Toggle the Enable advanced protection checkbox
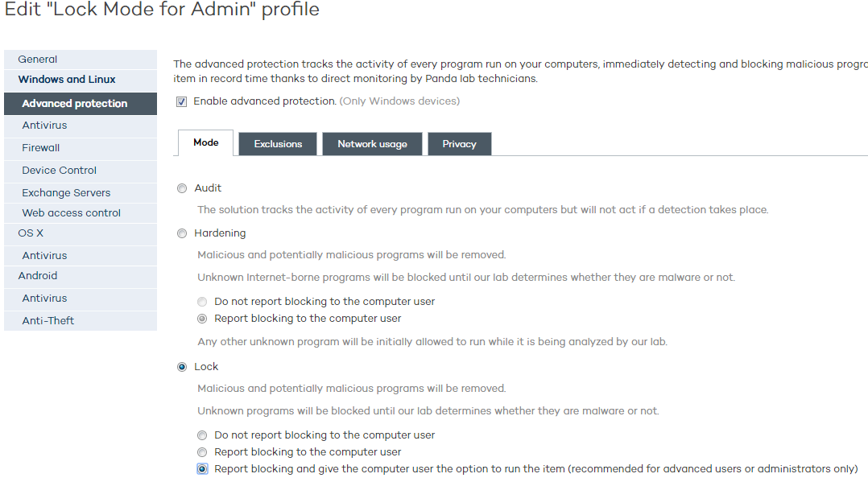 [x=182, y=101]
